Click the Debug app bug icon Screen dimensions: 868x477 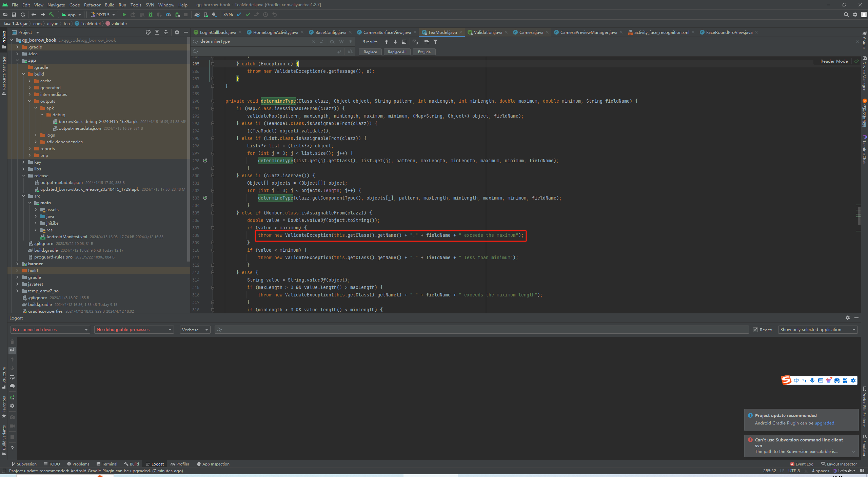click(x=151, y=15)
